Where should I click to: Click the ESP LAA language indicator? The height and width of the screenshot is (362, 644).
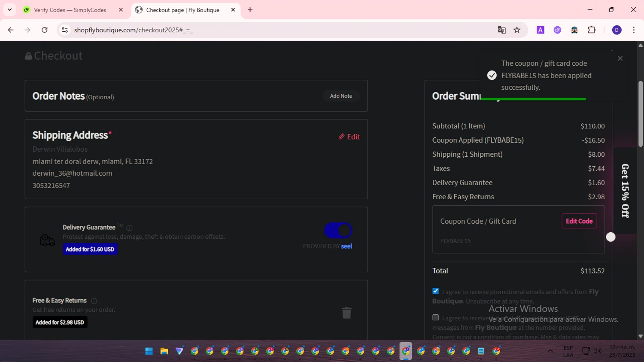click(568, 351)
